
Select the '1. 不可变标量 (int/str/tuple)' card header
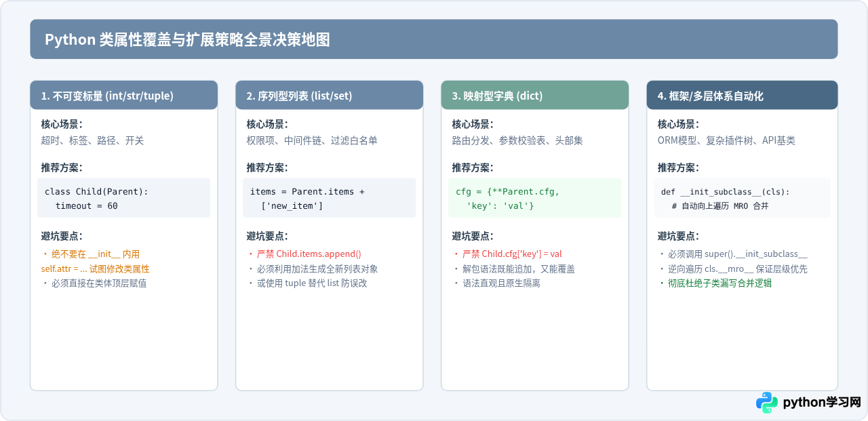[x=124, y=96]
